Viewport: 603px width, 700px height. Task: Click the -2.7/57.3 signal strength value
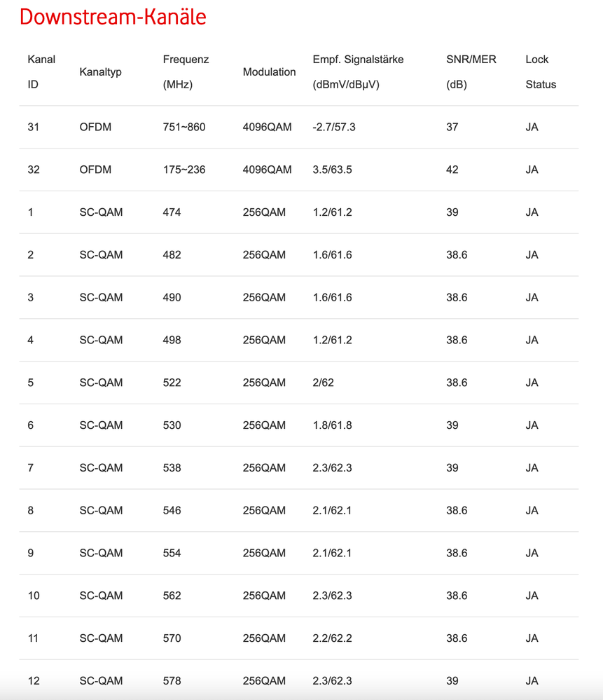[334, 127]
